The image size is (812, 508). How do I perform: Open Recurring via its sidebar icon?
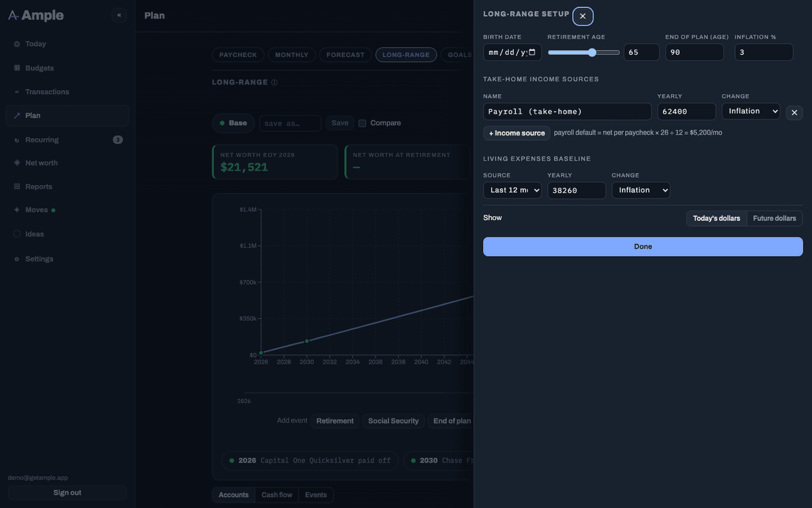(17, 140)
